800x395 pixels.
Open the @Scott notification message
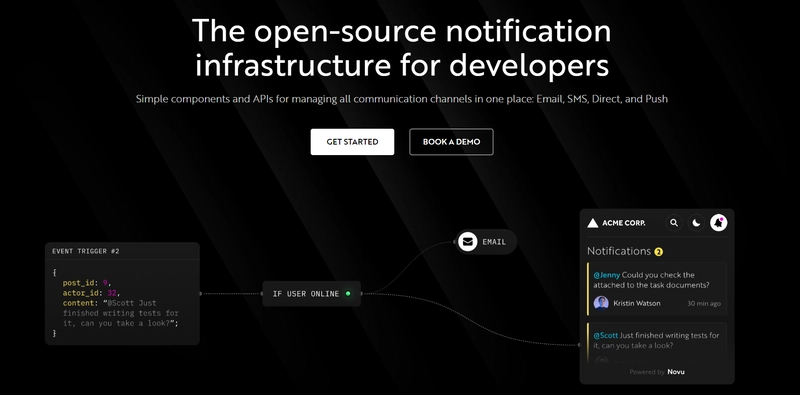(657, 343)
